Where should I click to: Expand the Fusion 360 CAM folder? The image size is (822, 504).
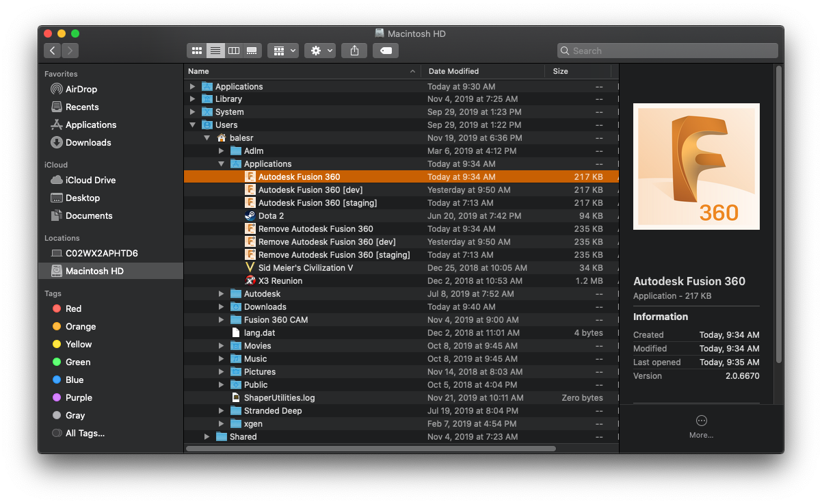pos(221,320)
